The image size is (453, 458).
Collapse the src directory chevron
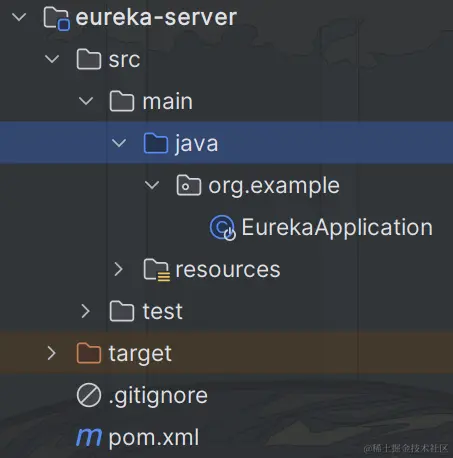[x=52, y=59]
